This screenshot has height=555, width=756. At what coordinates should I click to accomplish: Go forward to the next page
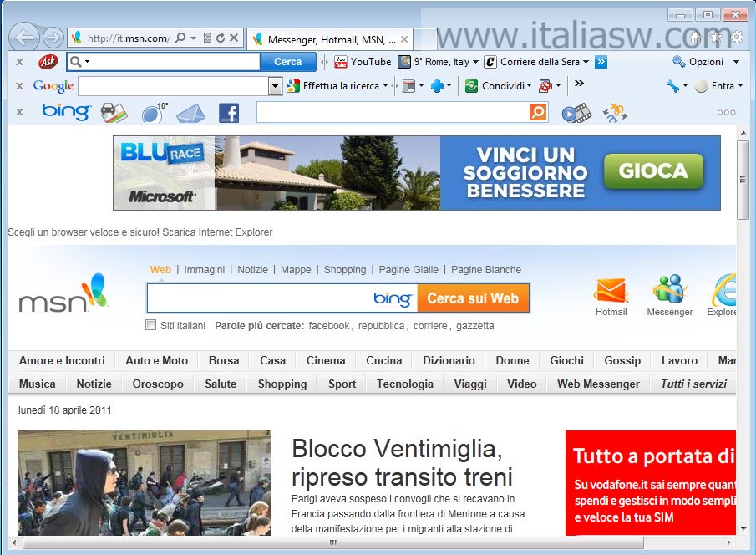click(x=53, y=37)
